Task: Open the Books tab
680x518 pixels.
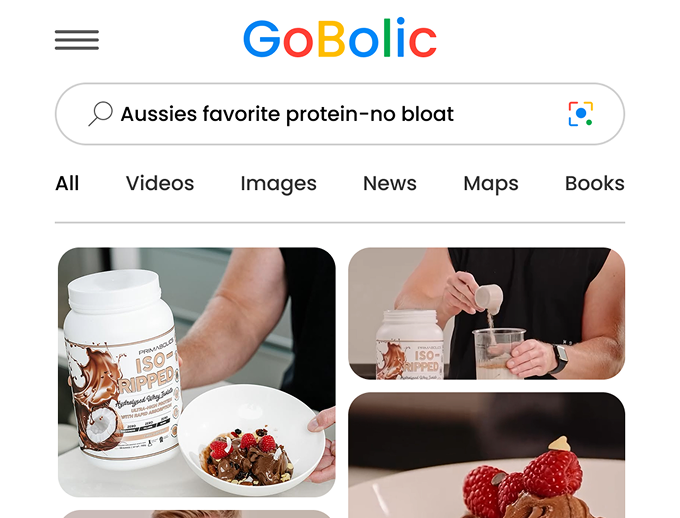Action: tap(595, 183)
